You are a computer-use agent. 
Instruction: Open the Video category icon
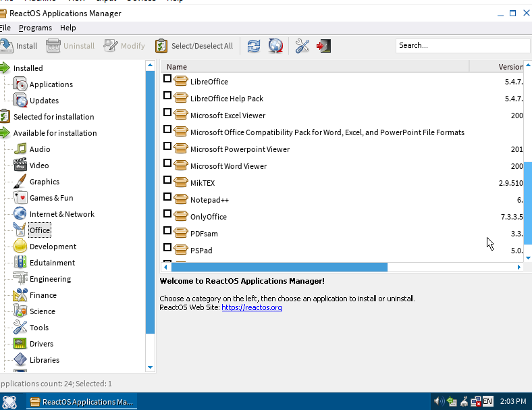20,165
